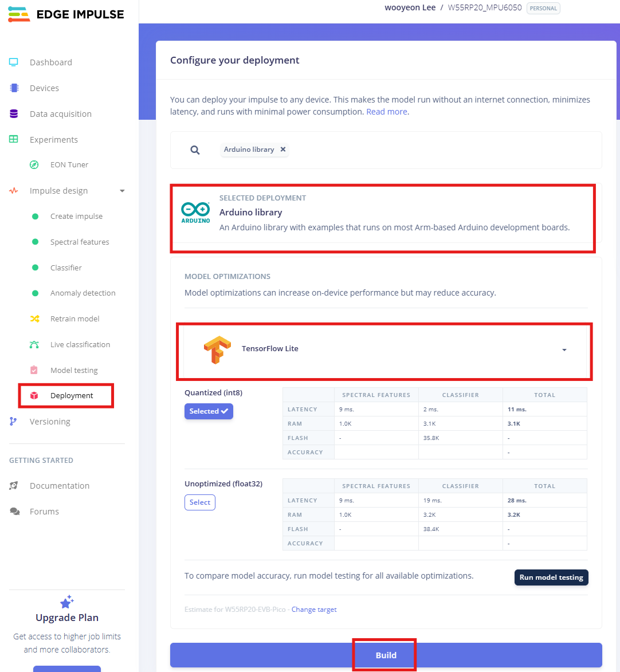
Task: Open Model testing
Action: [74, 370]
